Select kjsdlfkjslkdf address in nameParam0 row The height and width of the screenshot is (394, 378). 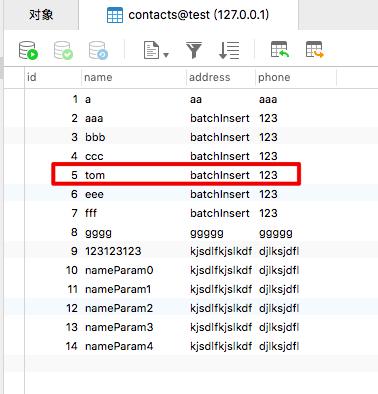(221, 270)
